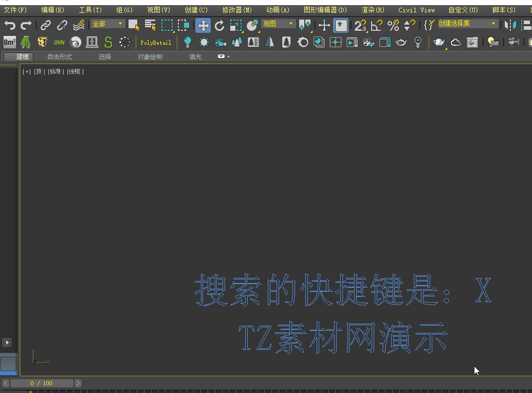Toggle Keyboard Shortcut Override button
Image resolution: width=532 pixels, height=393 pixels.
[341, 26]
